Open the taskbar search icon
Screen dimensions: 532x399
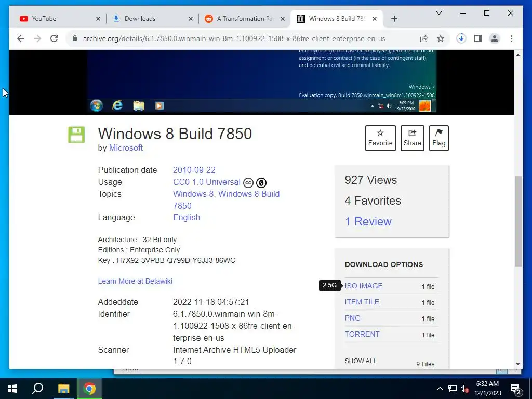click(37, 389)
